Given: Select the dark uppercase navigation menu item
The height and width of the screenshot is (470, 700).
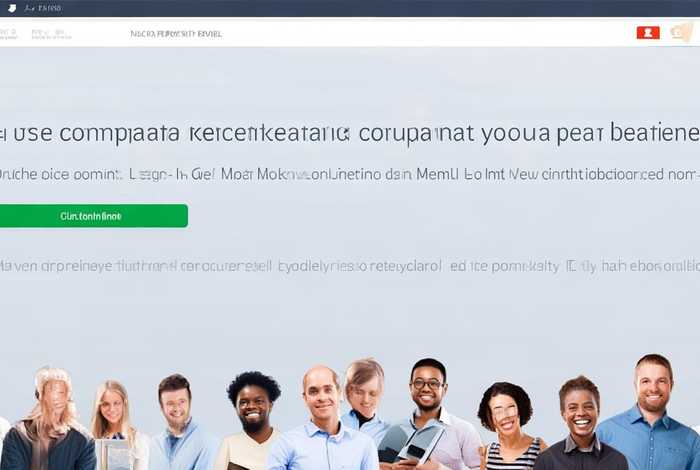Looking at the screenshot, I should [x=176, y=34].
